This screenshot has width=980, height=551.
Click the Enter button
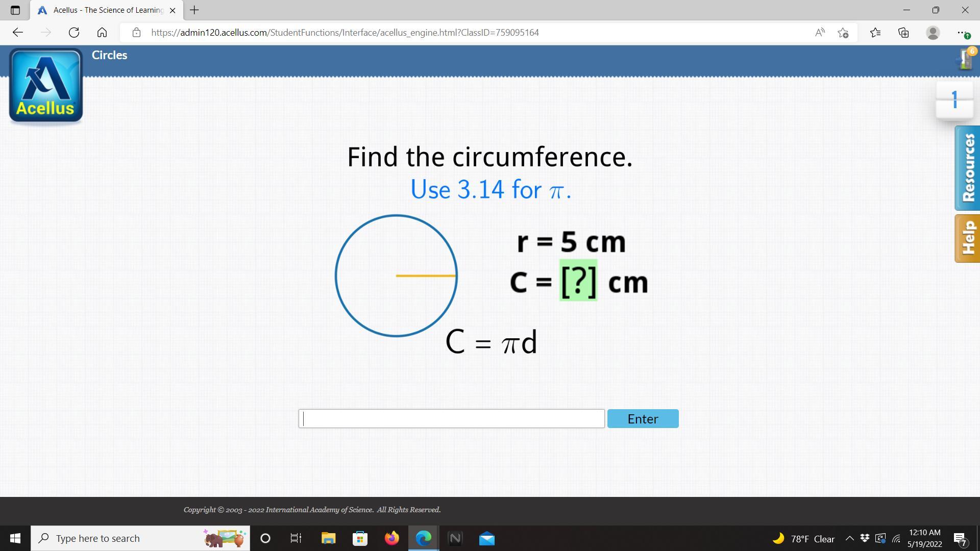[643, 419]
